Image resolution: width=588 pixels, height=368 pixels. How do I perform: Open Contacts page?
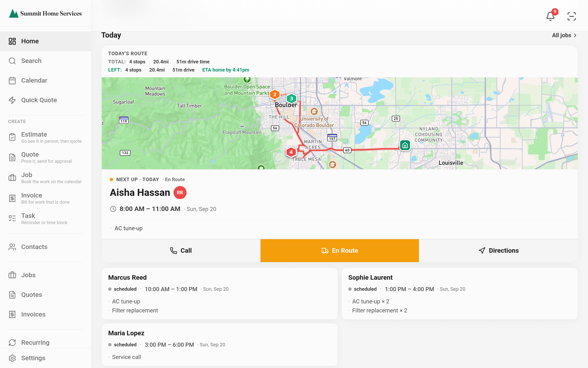pyautogui.click(x=46, y=247)
